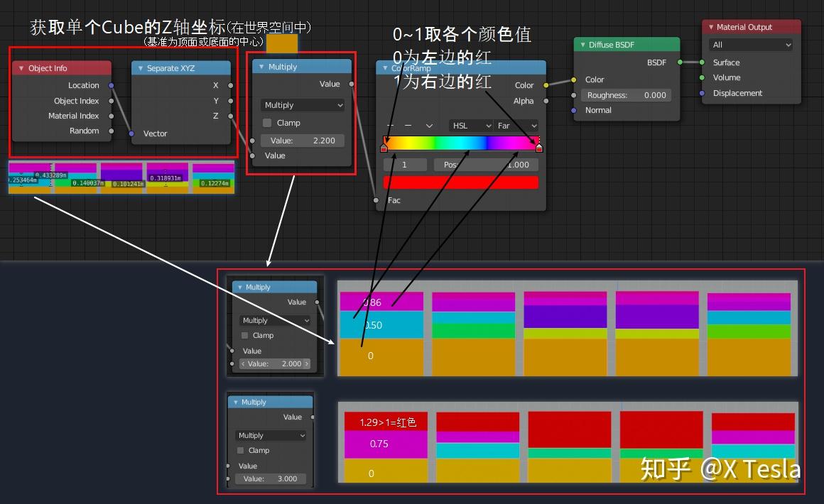Screen dimensions: 824x504
Task: Click the Z output socket on Separate XYZ
Action: click(229, 116)
